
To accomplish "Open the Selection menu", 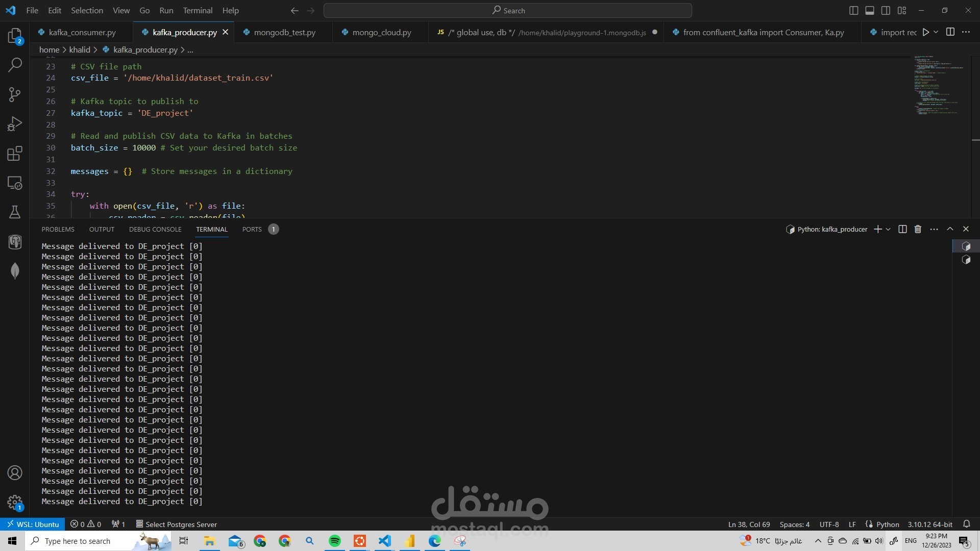I will coord(87,10).
